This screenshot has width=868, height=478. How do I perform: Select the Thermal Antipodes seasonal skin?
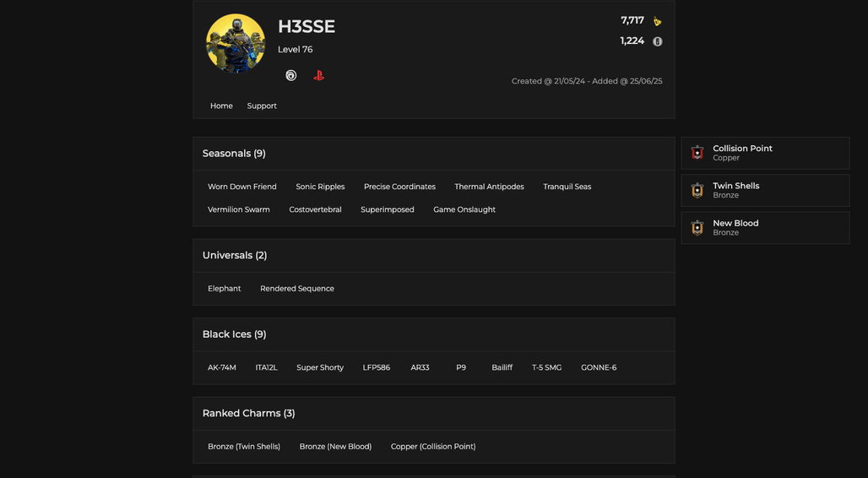pos(490,187)
